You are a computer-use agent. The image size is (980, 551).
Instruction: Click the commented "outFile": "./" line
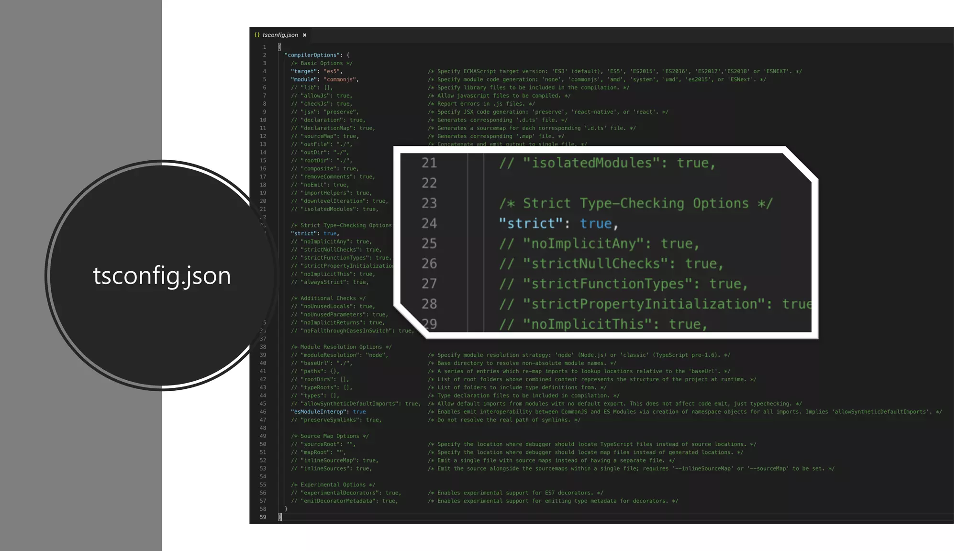[322, 144]
